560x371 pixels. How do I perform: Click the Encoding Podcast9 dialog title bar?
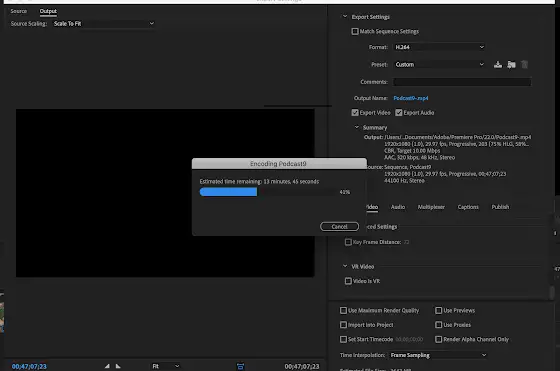coord(279,164)
